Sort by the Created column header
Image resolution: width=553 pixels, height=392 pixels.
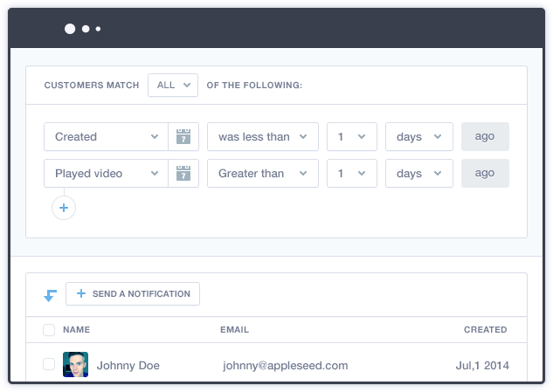(x=485, y=330)
